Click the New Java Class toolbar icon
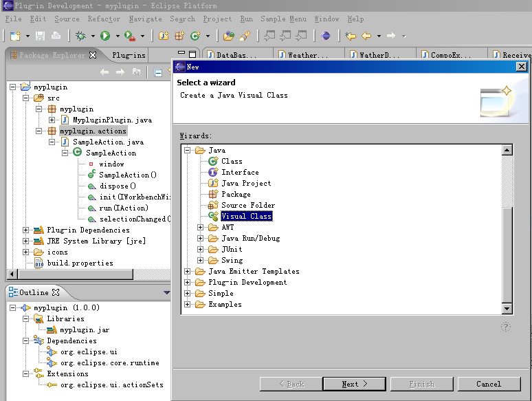 click(195, 36)
